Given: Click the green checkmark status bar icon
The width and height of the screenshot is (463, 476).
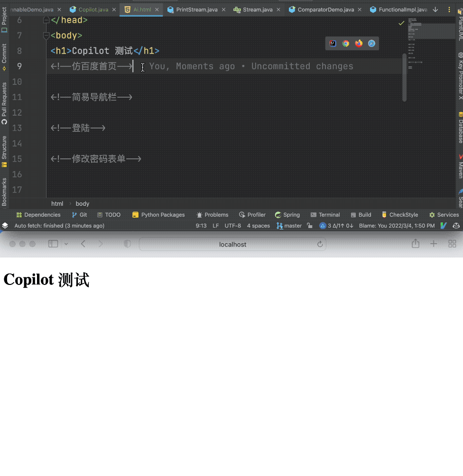Looking at the screenshot, I should click(444, 226).
